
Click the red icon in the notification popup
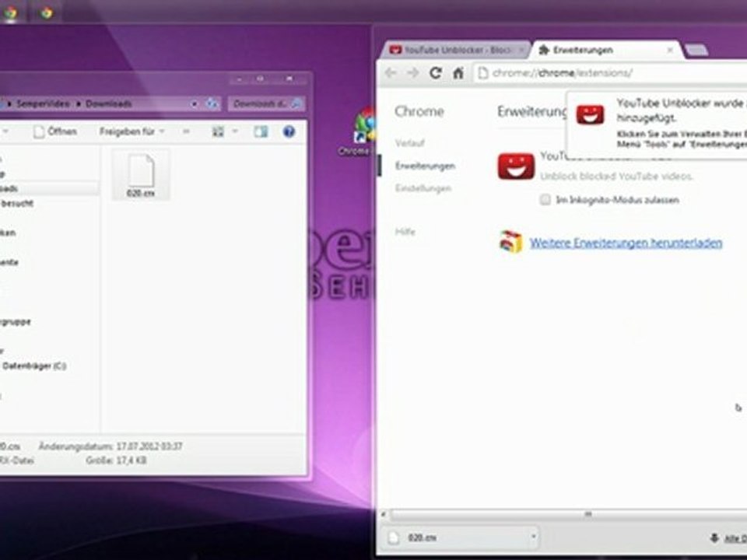click(590, 115)
